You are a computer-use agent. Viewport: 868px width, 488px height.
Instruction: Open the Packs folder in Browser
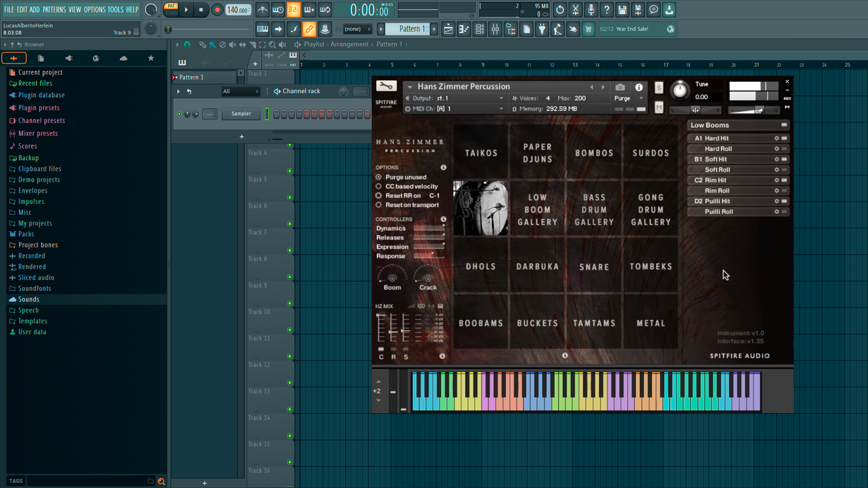(x=26, y=234)
